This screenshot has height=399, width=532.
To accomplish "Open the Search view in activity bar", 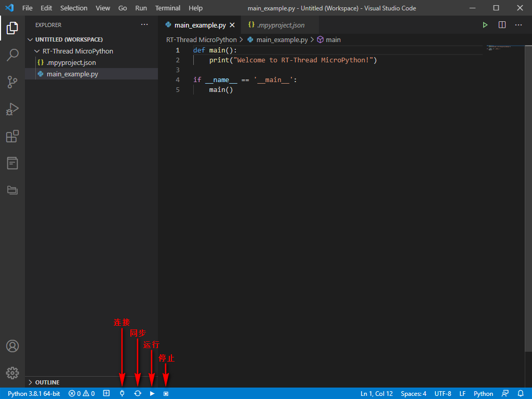I will point(12,55).
